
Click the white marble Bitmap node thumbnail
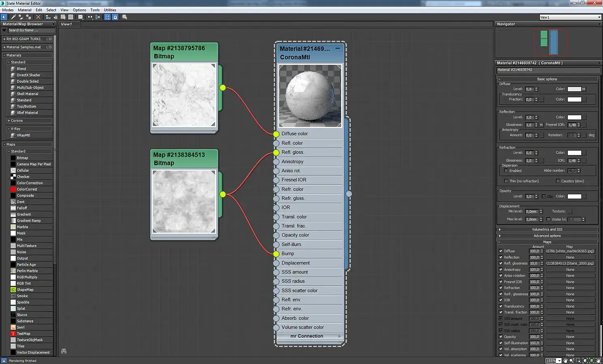pos(184,95)
